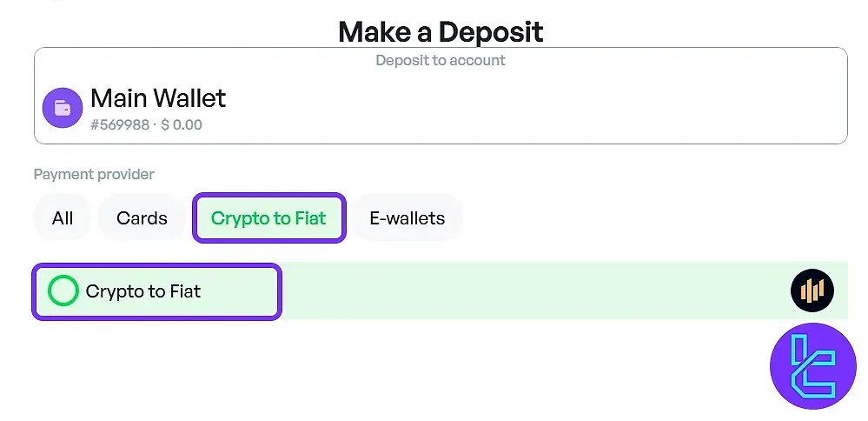Switch to the Cards tab

click(x=142, y=217)
